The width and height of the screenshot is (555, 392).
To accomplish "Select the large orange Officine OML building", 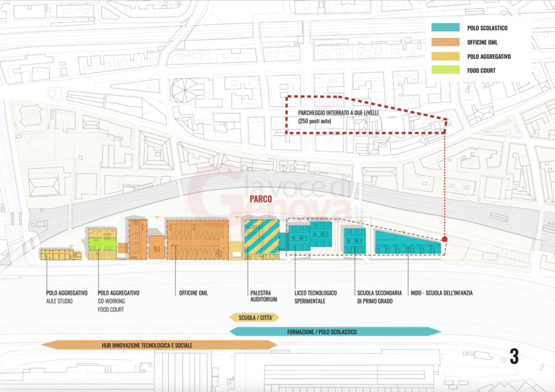I will click(197, 239).
